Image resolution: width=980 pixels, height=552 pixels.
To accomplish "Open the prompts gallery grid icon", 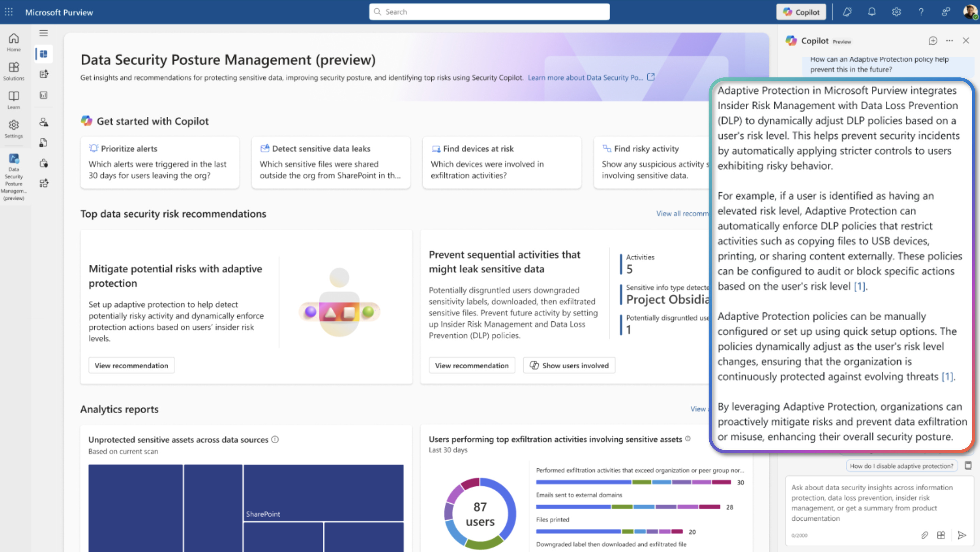I will pyautogui.click(x=941, y=535).
